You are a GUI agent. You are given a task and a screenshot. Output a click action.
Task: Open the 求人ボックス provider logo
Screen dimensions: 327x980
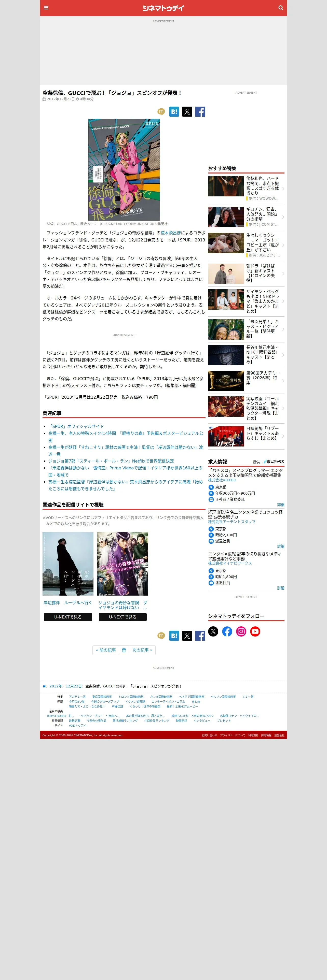[274, 462]
